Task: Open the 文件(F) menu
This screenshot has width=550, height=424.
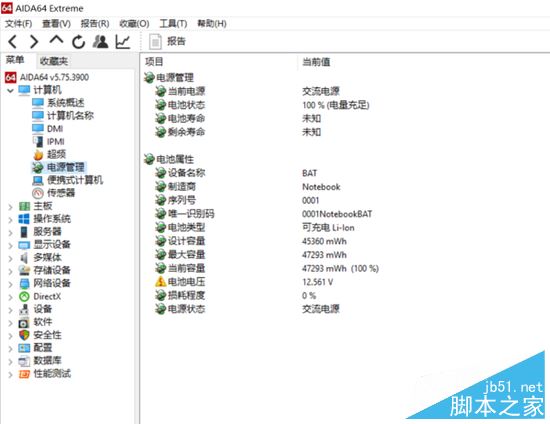Action: click(x=19, y=23)
